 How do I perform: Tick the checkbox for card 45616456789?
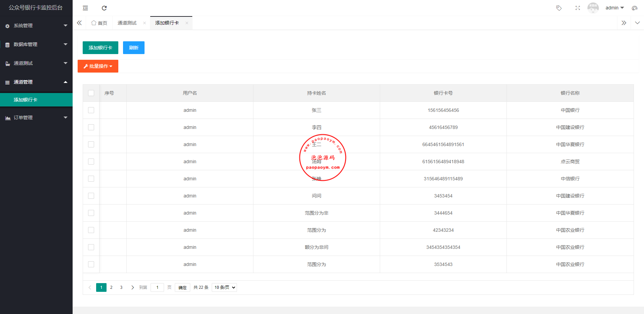pos(91,127)
